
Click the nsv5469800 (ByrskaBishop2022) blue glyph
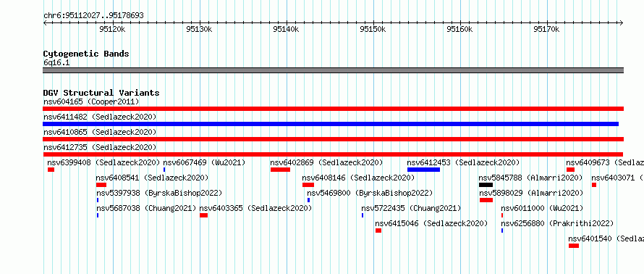308,200
